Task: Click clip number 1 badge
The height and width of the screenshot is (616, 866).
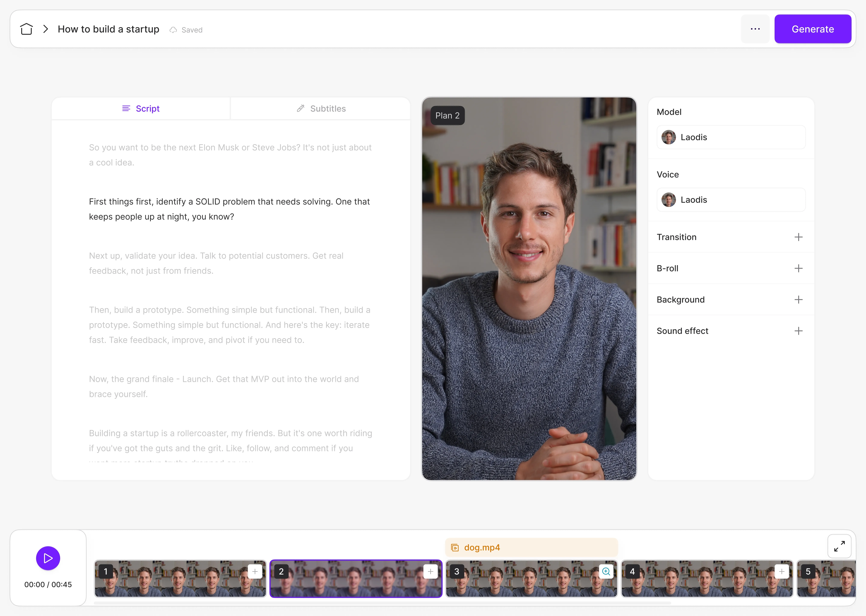Action: click(106, 572)
